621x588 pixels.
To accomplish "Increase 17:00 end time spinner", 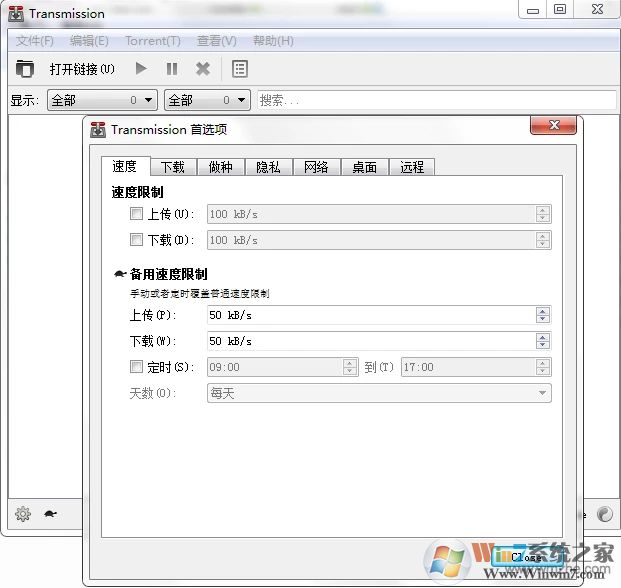I will tap(543, 363).
